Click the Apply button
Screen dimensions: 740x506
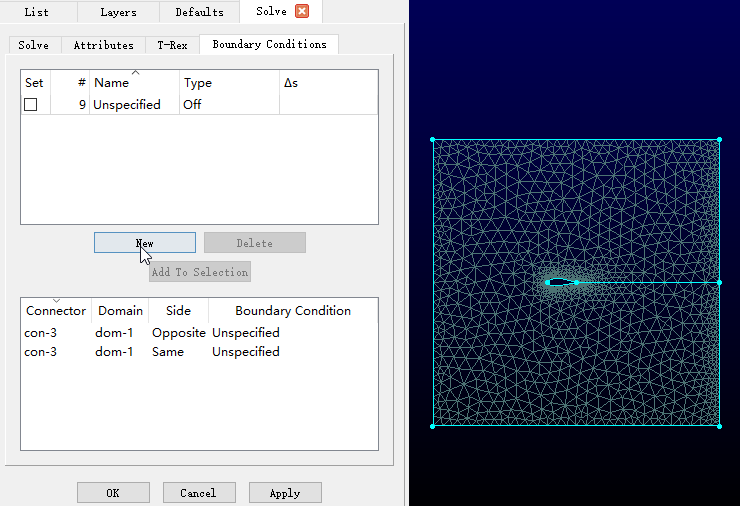point(285,493)
